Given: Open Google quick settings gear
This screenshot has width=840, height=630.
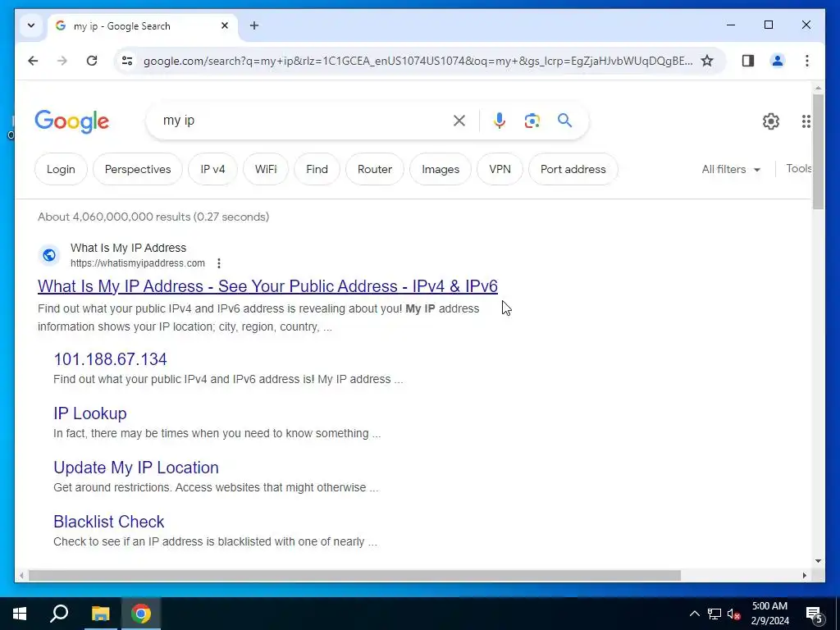Looking at the screenshot, I should (771, 121).
